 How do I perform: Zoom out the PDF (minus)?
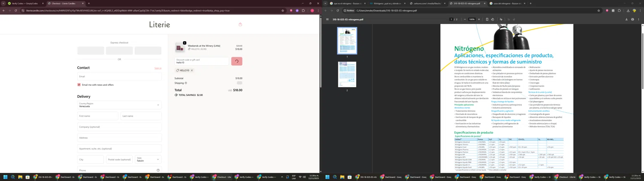coord(465,19)
